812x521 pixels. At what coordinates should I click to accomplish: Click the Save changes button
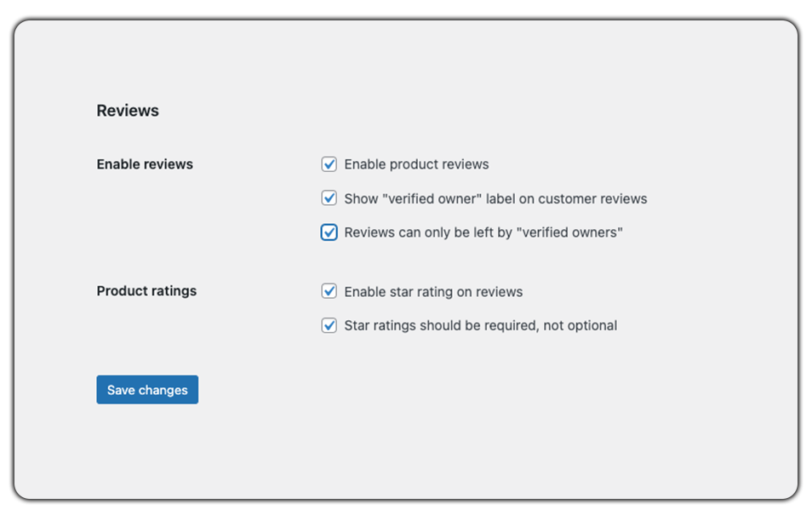[147, 389]
